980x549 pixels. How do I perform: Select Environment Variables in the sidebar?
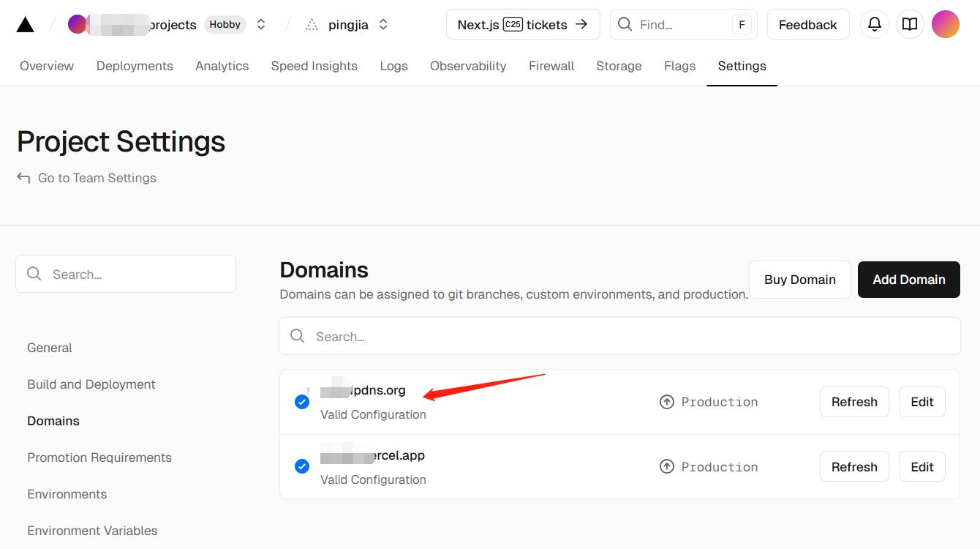(x=92, y=531)
